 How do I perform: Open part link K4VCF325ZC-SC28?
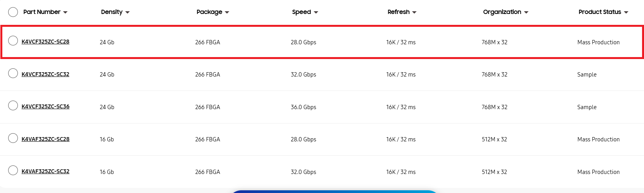tap(45, 42)
